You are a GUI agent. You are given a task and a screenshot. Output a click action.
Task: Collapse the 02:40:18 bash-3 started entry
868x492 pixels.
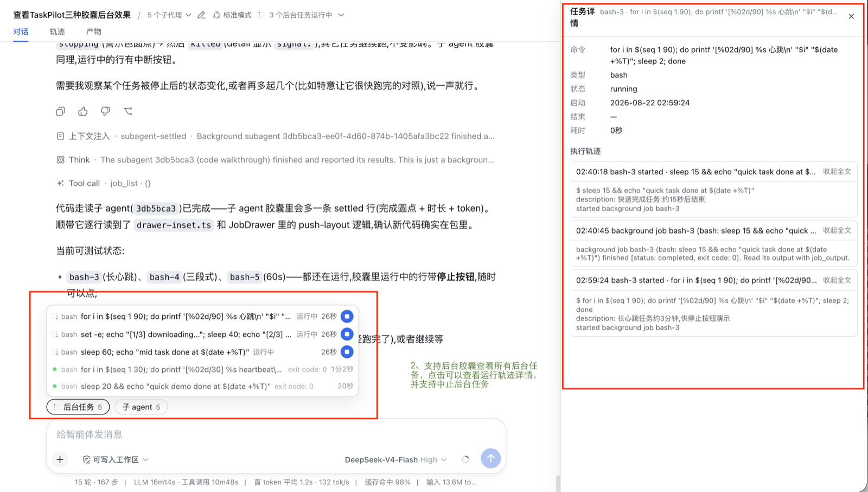(x=837, y=172)
